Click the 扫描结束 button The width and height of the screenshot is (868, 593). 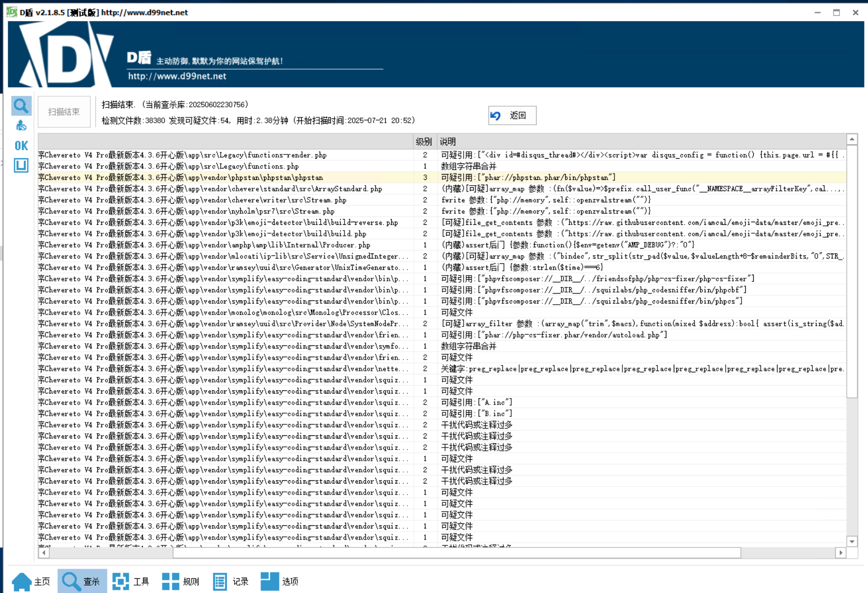coord(64,112)
